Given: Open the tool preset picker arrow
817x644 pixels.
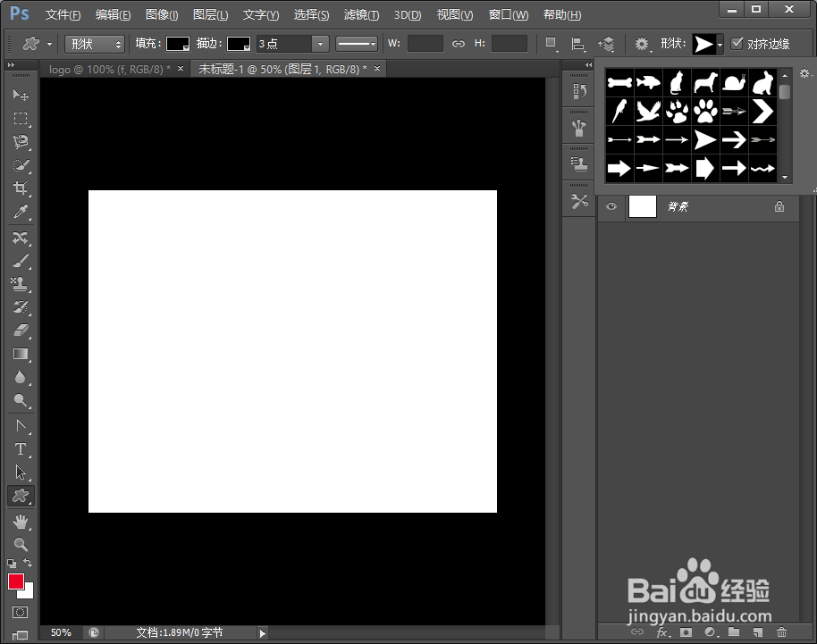Looking at the screenshot, I should pyautogui.click(x=49, y=45).
